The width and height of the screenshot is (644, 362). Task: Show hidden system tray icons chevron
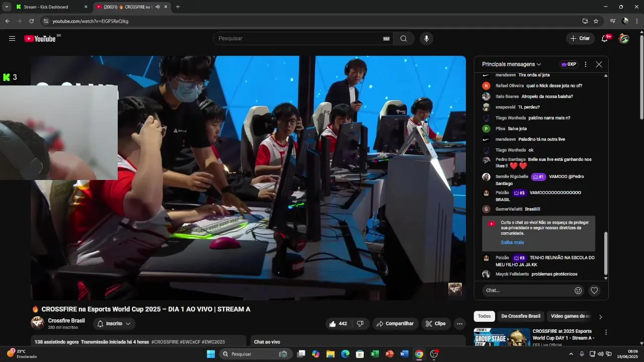571,354
